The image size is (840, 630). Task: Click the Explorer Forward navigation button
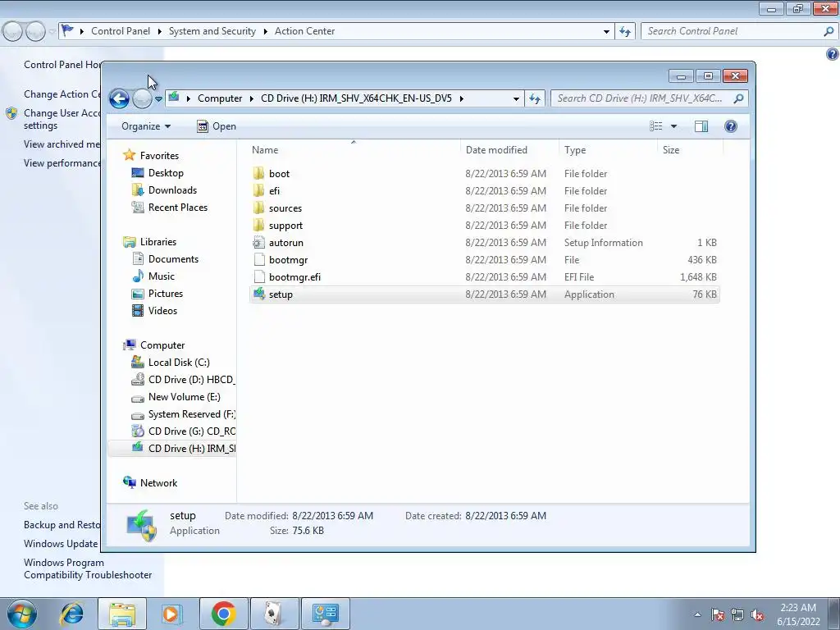coord(142,98)
